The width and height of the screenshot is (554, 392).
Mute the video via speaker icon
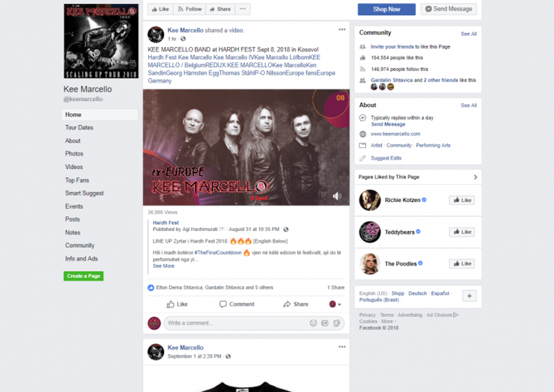[x=337, y=197]
